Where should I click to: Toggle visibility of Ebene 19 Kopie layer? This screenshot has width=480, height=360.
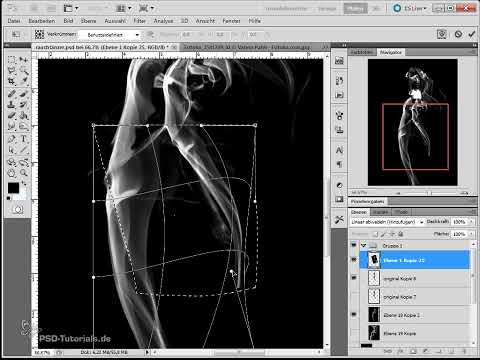pos(354,333)
